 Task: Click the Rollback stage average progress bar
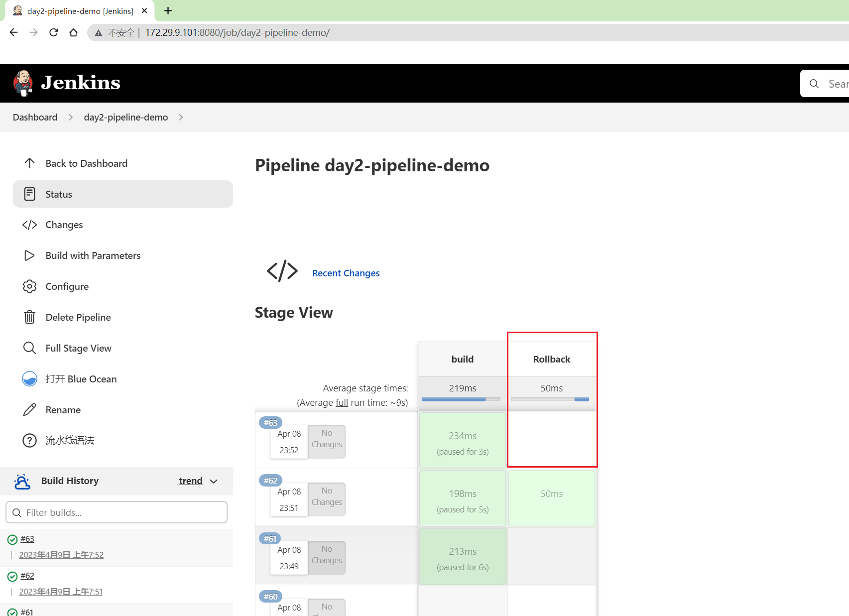pos(550,399)
